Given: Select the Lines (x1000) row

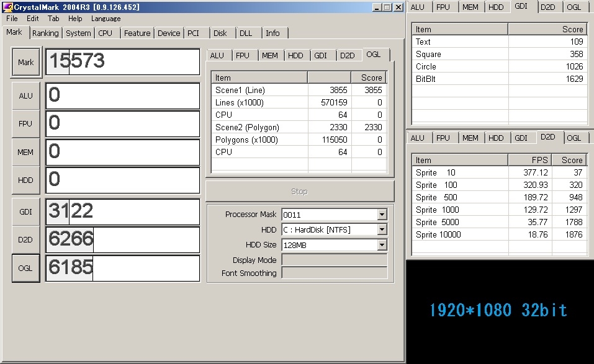Looking at the screenshot, I should [x=299, y=102].
